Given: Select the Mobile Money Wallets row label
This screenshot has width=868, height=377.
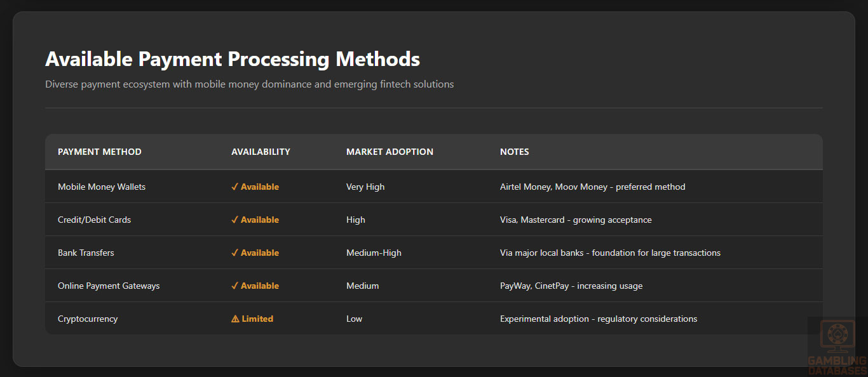Looking at the screenshot, I should [102, 187].
